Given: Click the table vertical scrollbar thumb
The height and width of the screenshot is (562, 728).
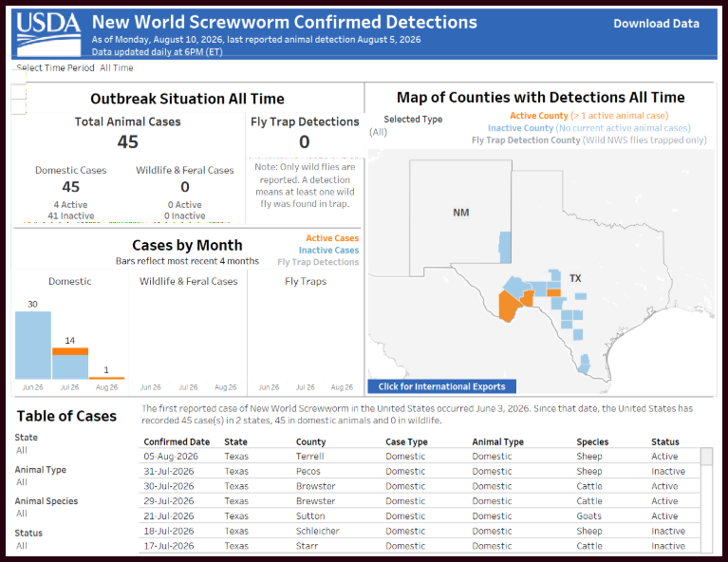Looking at the screenshot, I should 706,456.
